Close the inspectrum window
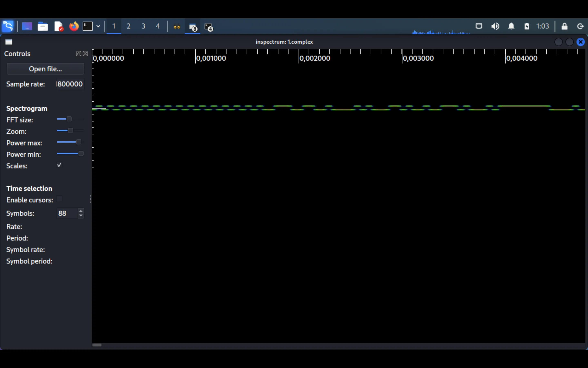 (x=581, y=42)
